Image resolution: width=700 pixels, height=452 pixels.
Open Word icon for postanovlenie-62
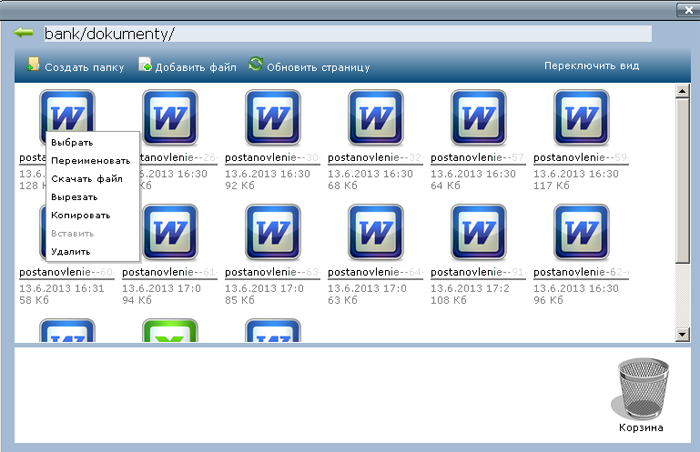click(581, 232)
